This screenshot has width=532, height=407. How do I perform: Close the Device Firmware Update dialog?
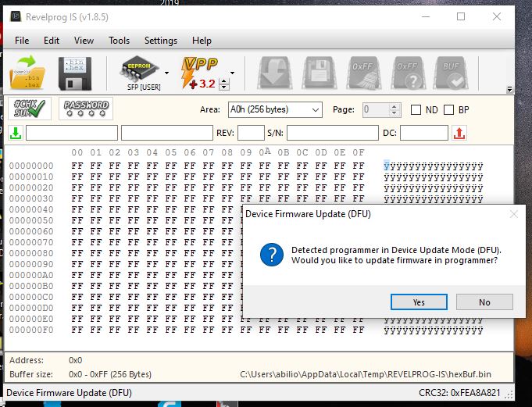513,214
